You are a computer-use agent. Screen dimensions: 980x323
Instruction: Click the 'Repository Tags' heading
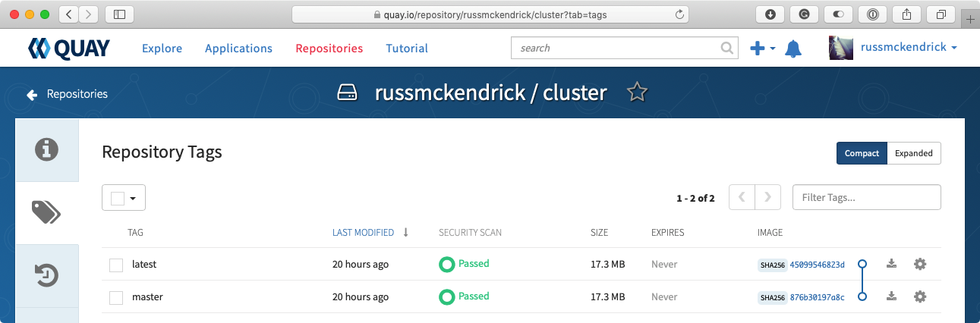(x=162, y=152)
